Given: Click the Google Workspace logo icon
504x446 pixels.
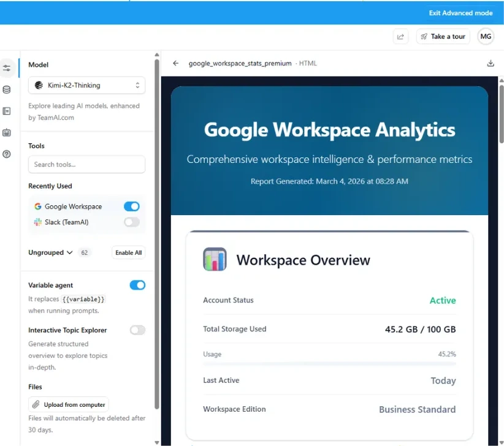Looking at the screenshot, I should (x=38, y=206).
